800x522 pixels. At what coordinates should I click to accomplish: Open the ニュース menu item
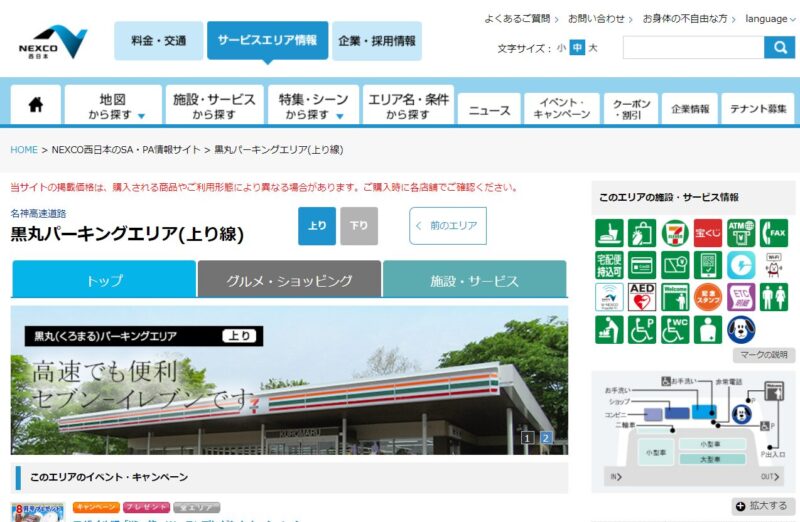[489, 109]
